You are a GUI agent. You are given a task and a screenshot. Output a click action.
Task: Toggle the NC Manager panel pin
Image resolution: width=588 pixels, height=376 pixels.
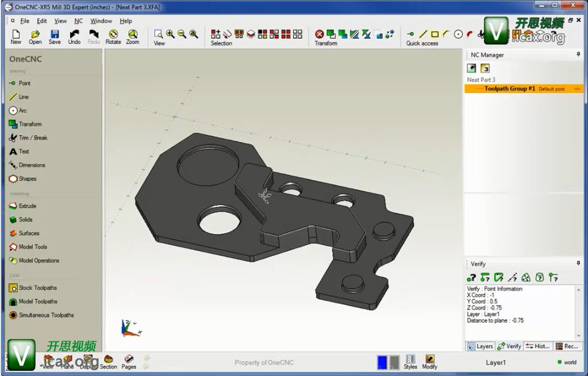click(578, 54)
